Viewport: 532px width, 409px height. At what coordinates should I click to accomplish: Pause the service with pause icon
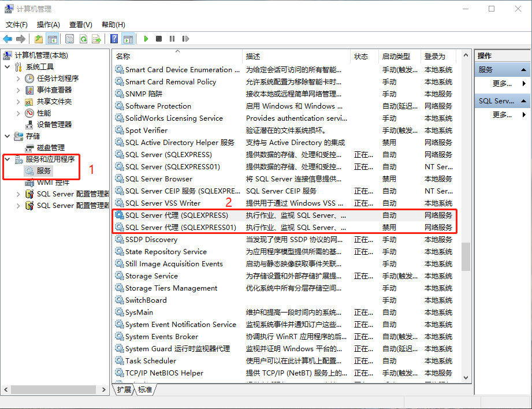(172, 39)
